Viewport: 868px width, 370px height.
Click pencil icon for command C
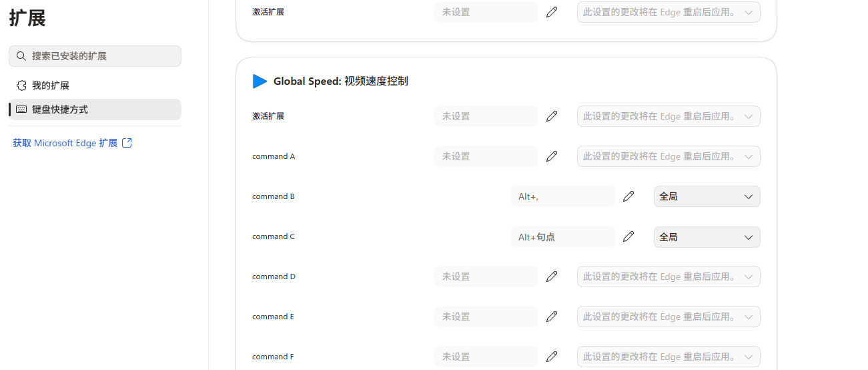[628, 236]
